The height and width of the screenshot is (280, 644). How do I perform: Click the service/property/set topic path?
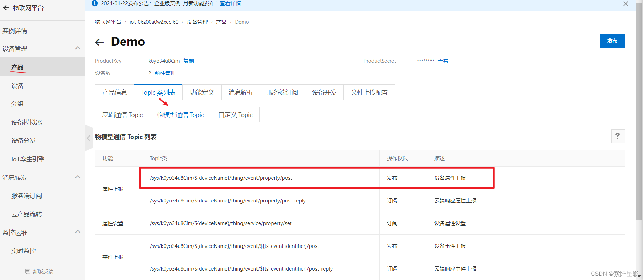point(221,223)
